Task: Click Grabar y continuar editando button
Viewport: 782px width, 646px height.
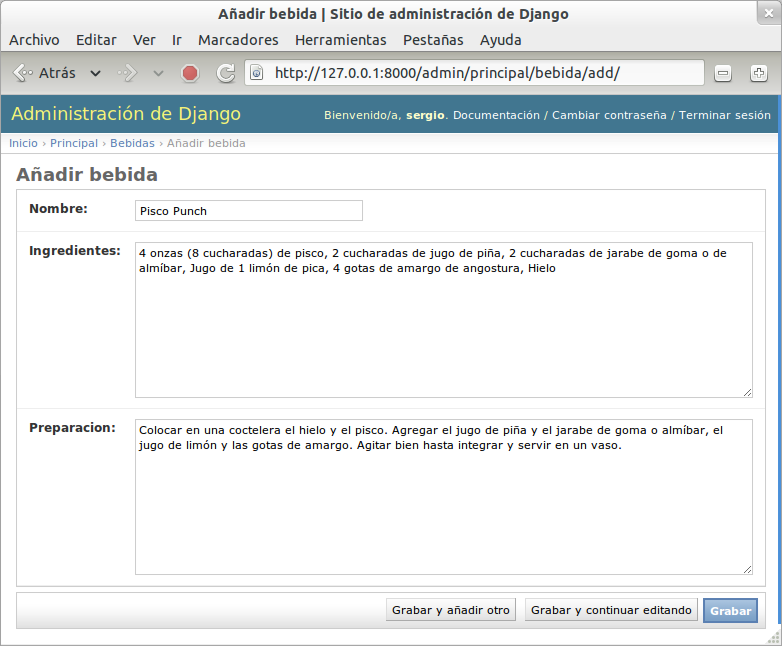Action: (611, 610)
